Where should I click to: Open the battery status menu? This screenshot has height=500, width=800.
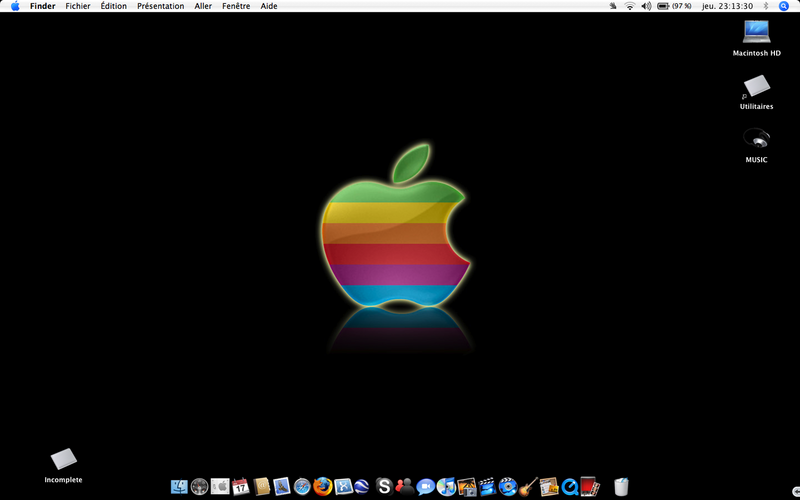click(674, 6)
